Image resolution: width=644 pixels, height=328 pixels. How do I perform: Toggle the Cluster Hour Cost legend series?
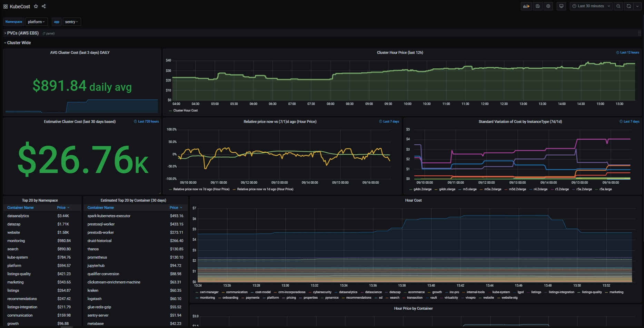[x=185, y=110]
